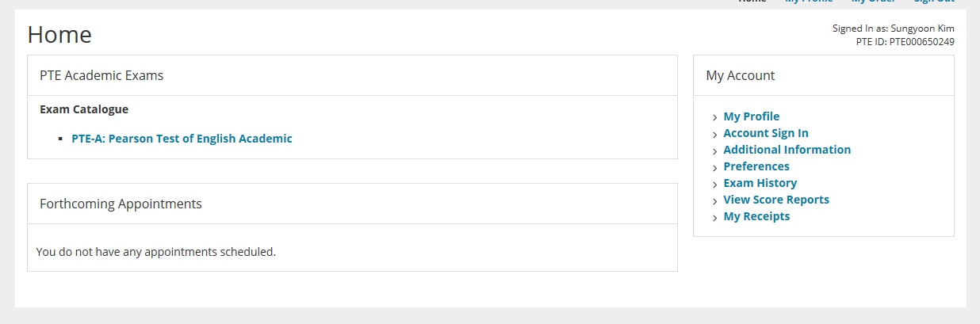This screenshot has width=980, height=324.
Task: Click the arrow icon beside Preferences
Action: [714, 168]
